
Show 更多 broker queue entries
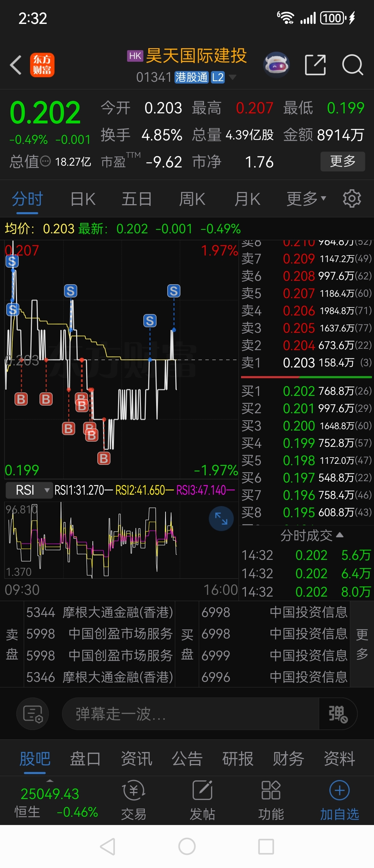pos(362,644)
